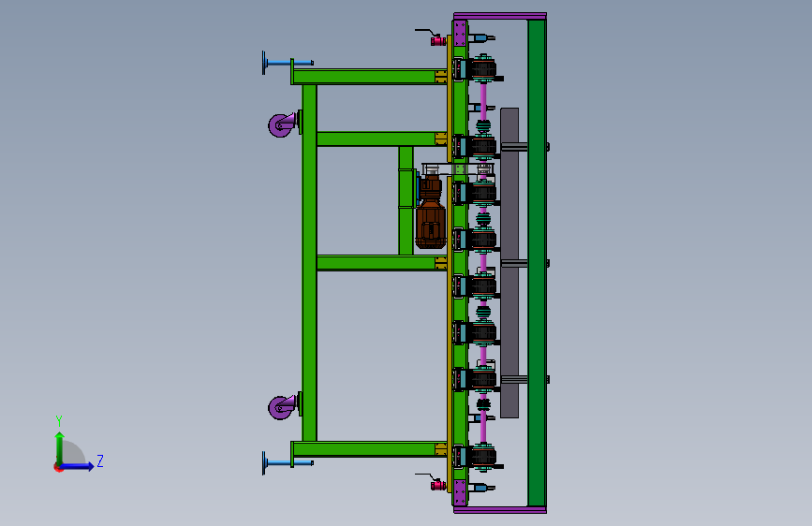The width and height of the screenshot is (812, 526).
Task: Select the upper purple caster wheel
Action: pos(280,125)
